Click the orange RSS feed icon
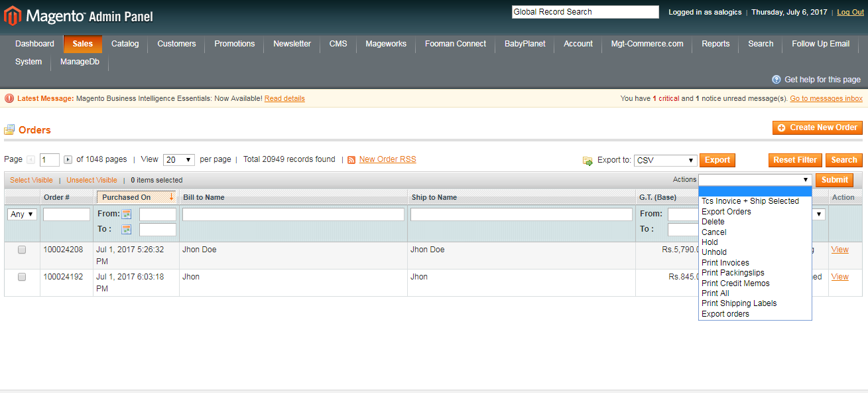The height and width of the screenshot is (393, 868). 351,160
